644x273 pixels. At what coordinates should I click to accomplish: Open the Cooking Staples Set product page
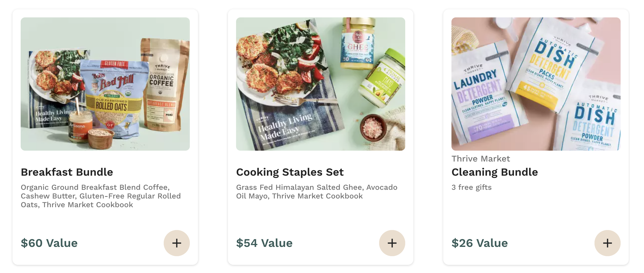290,172
